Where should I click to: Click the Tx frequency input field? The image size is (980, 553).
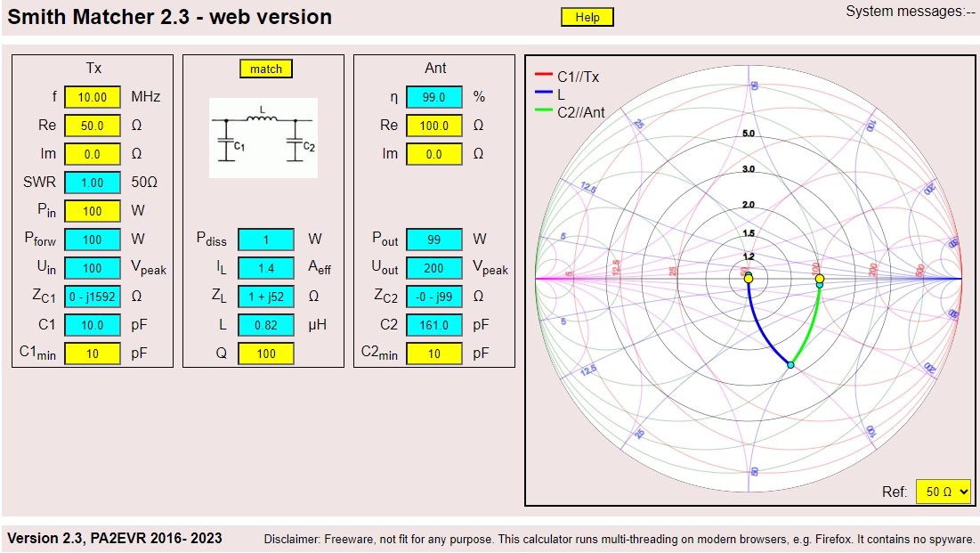[x=93, y=97]
